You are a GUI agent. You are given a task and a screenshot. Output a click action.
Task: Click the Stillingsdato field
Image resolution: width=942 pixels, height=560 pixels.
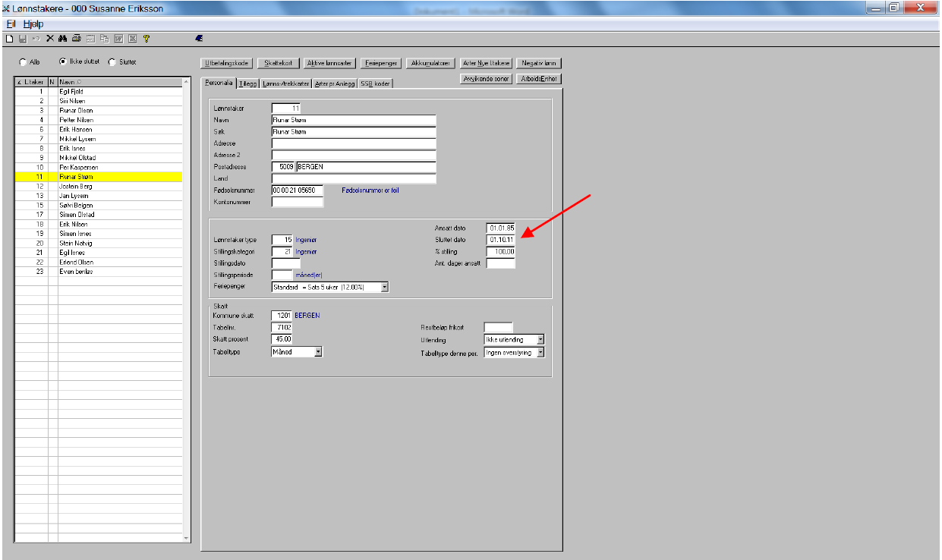pyautogui.click(x=286, y=263)
